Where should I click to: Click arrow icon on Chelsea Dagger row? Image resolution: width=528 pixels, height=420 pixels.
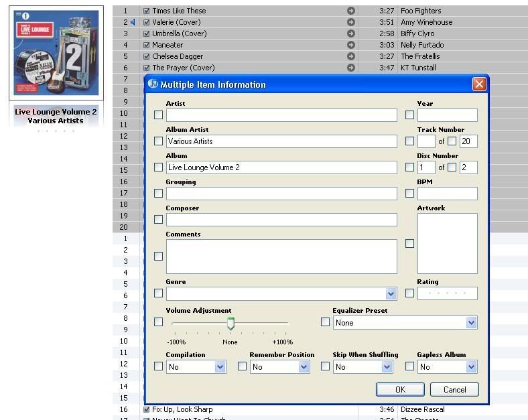tap(351, 56)
